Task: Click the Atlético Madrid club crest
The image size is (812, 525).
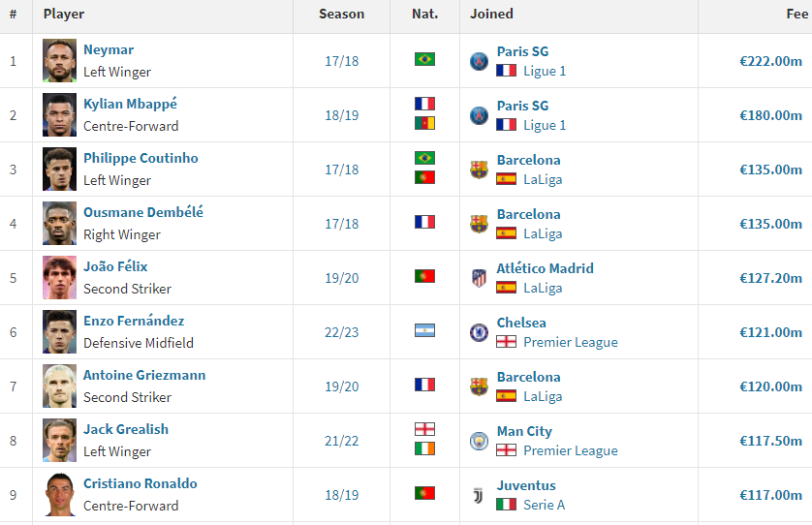Action: point(479,278)
